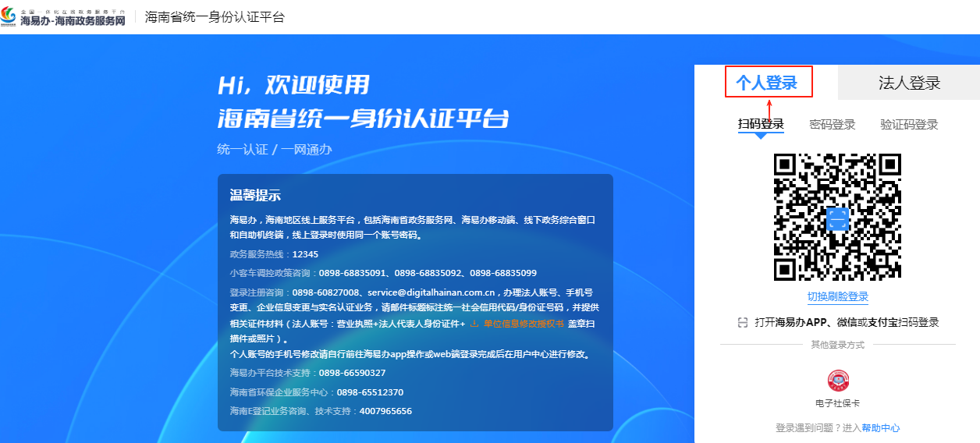Click 海南E登记 support number 4007965656
This screenshot has height=443, width=980.
click(385, 411)
